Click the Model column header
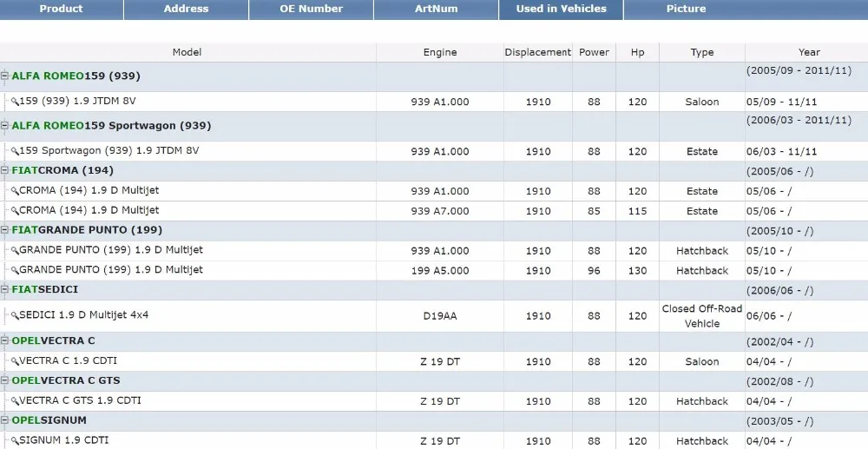The width and height of the screenshot is (868, 449). (187, 53)
